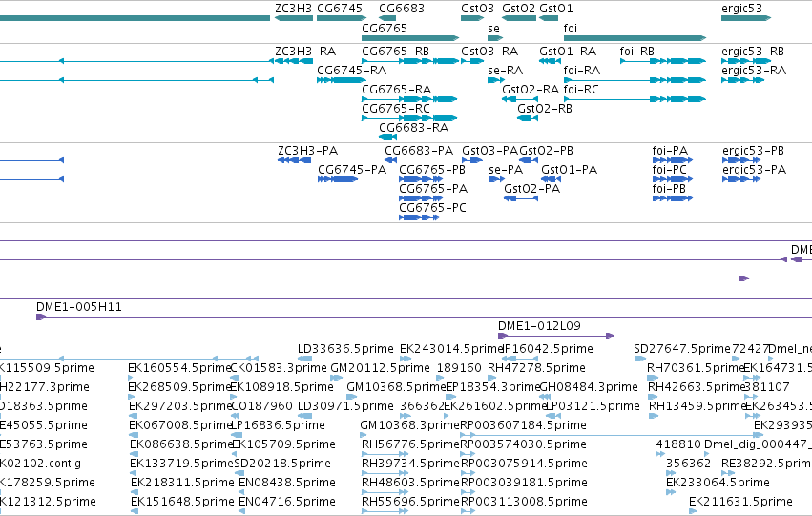Select the SD20218.5prime EST label
The height and width of the screenshot is (516, 812).
coord(282,464)
